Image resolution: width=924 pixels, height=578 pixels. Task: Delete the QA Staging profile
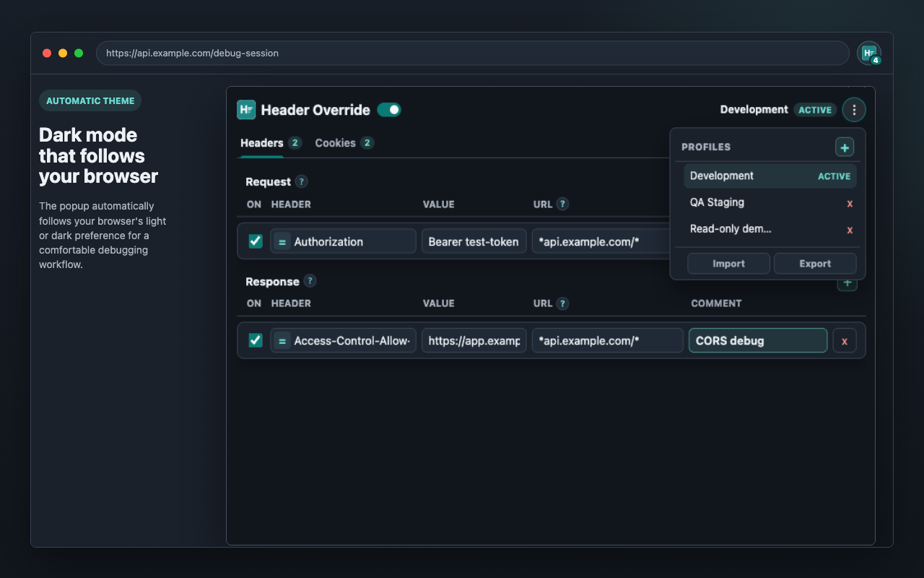click(x=850, y=203)
